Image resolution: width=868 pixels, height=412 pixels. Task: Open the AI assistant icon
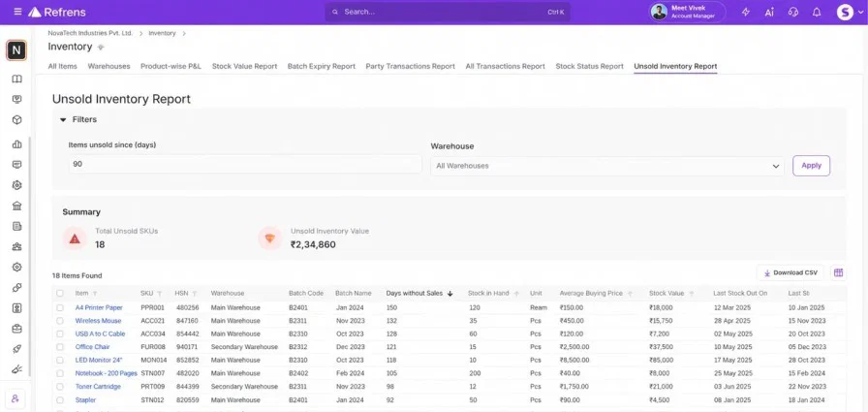coord(769,12)
